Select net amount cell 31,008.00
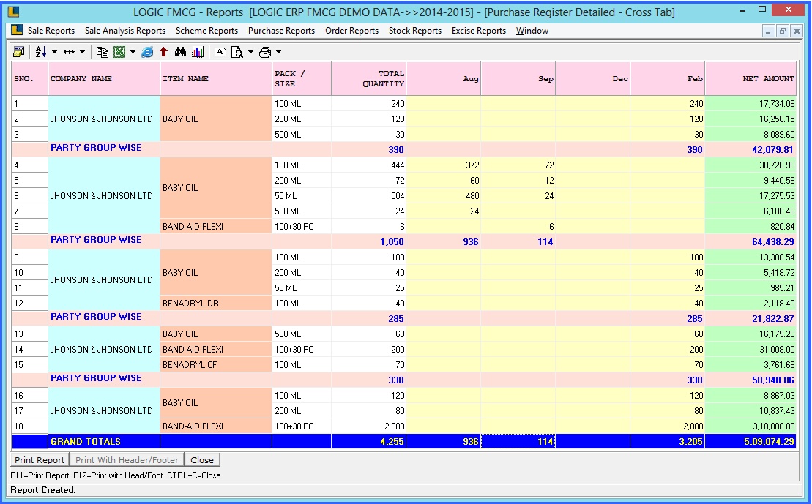The image size is (812, 504). click(751, 349)
